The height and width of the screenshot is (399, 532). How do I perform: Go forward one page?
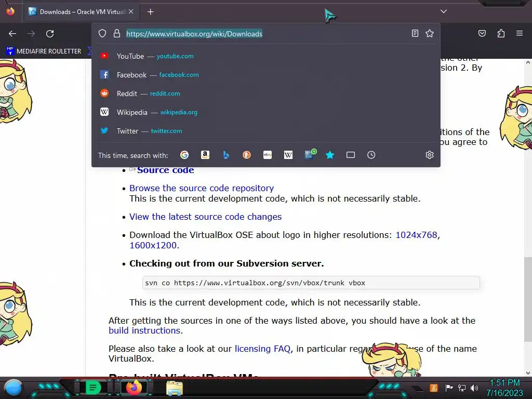pos(31,34)
